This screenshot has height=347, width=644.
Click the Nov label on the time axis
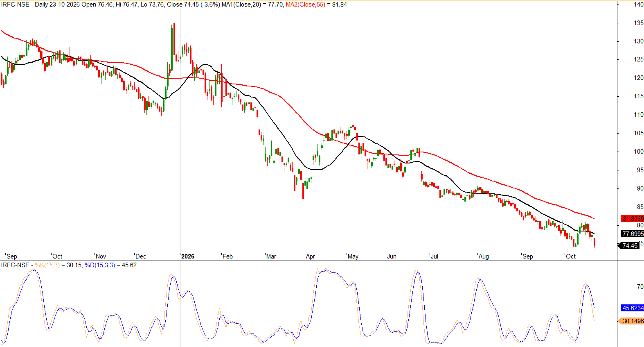click(x=101, y=256)
